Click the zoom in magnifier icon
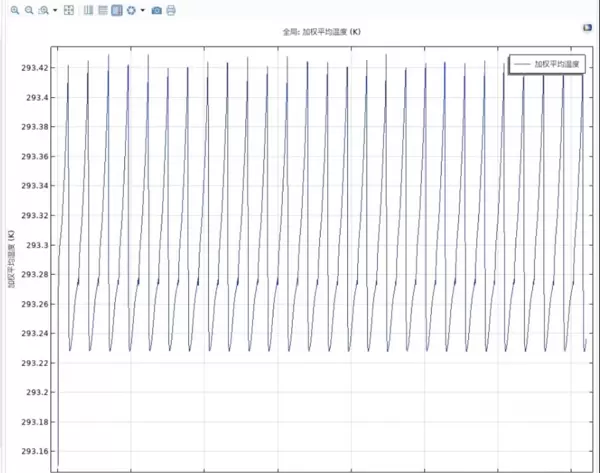The width and height of the screenshot is (600, 473). click(15, 10)
